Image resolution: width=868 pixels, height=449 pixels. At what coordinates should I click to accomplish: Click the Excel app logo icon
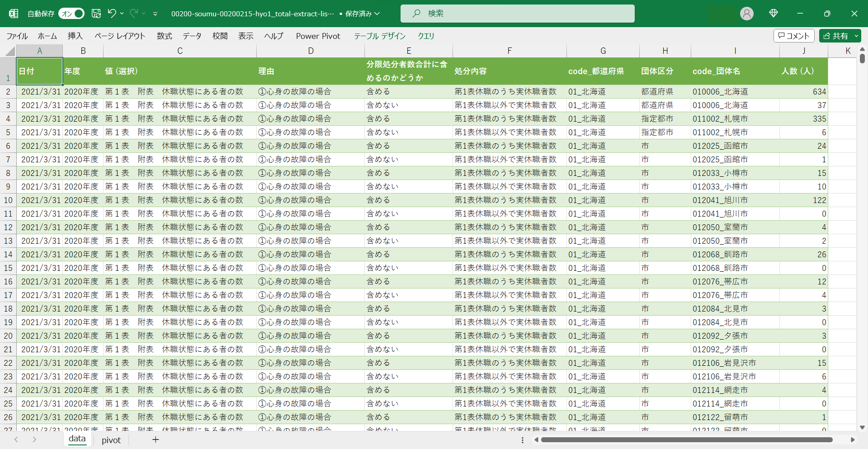point(14,14)
